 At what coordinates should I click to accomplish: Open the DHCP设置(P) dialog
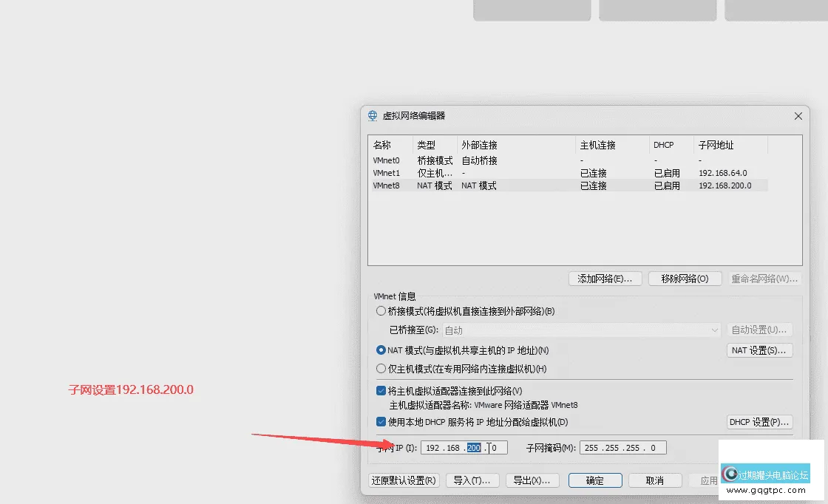tap(759, 421)
